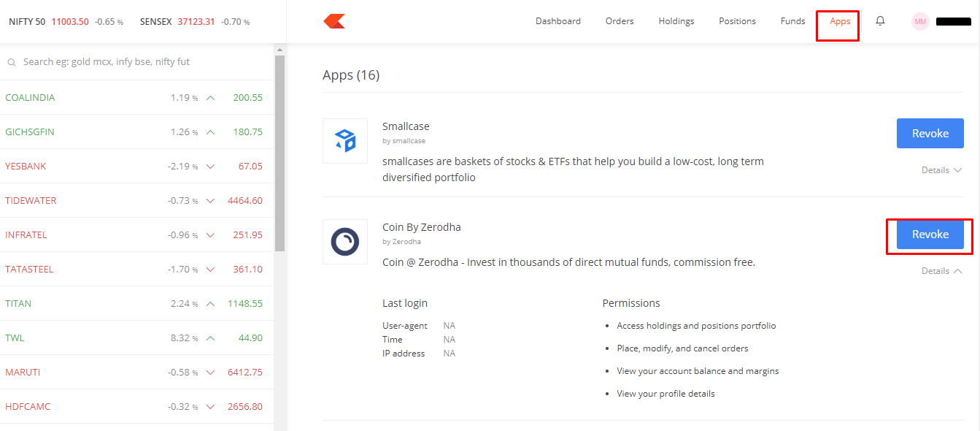Select INFRATEL in the watchlist
Image resolution: width=980 pixels, height=431 pixels.
point(137,235)
